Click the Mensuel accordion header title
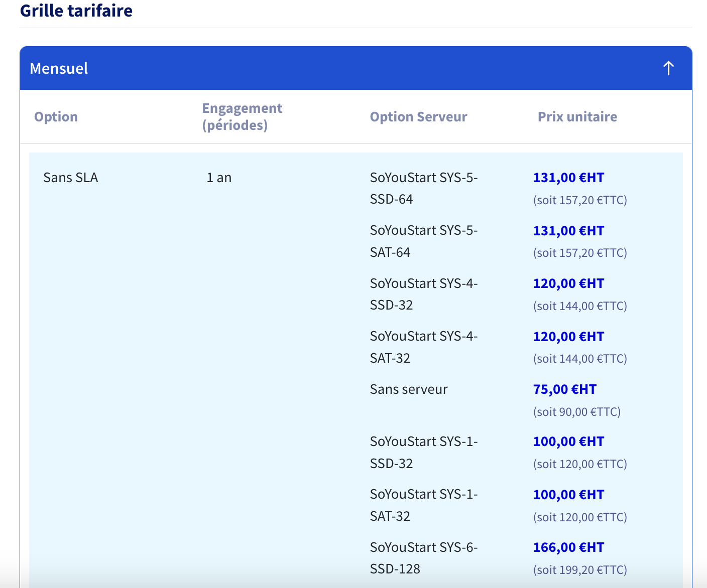The height and width of the screenshot is (588, 707). click(59, 69)
